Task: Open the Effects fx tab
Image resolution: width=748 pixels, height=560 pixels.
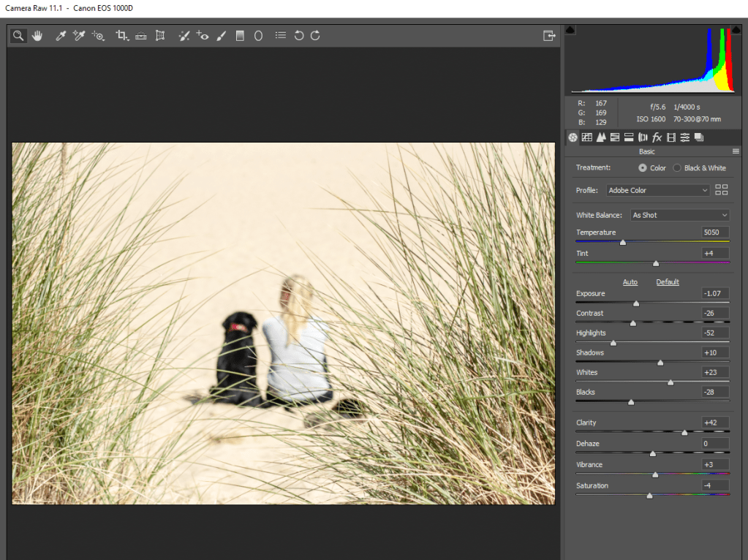Action: tap(657, 137)
